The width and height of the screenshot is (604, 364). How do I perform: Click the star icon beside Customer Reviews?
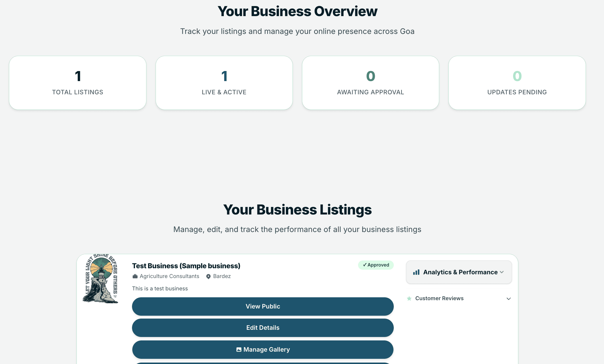click(x=409, y=298)
